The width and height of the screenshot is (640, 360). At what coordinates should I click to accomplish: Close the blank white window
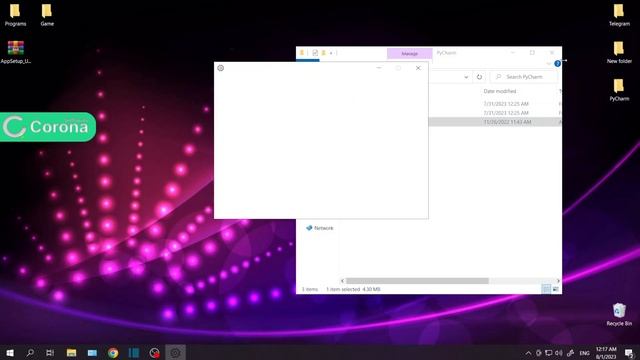tap(418, 68)
